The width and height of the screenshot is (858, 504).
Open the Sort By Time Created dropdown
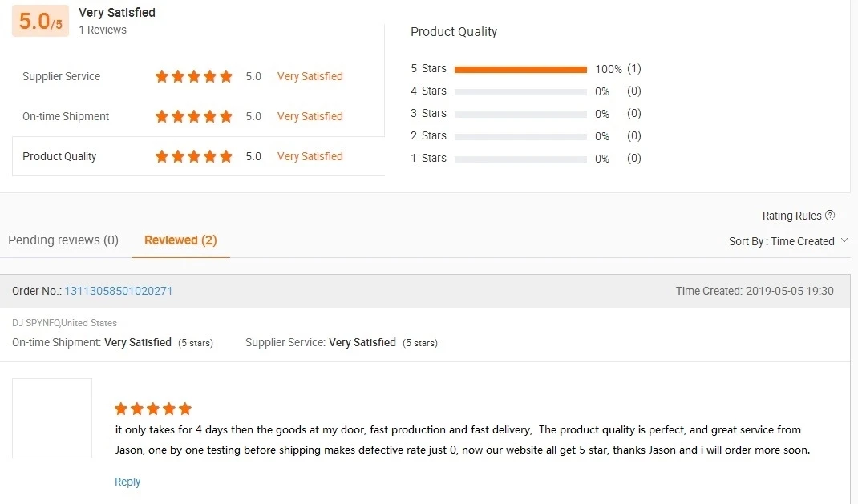(x=787, y=241)
